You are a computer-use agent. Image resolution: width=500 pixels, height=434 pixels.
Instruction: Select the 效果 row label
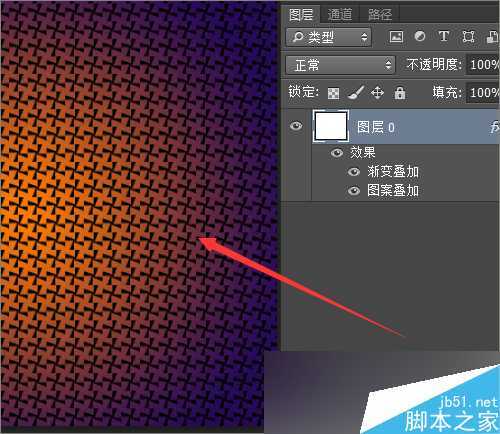click(363, 153)
